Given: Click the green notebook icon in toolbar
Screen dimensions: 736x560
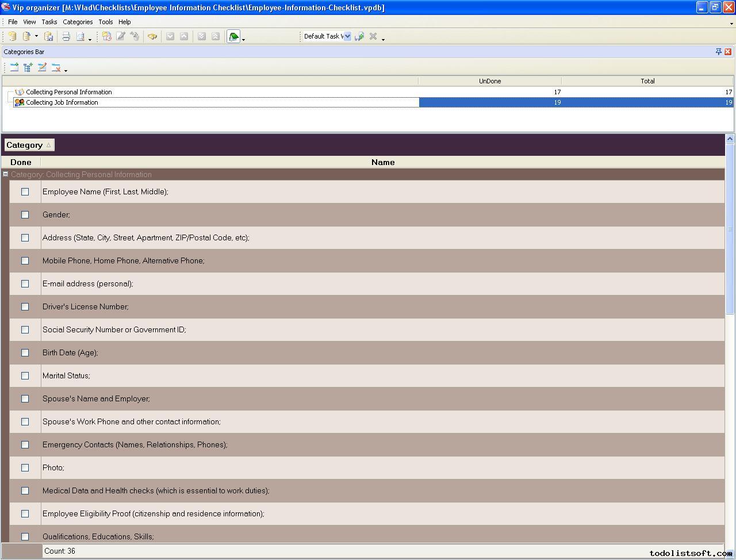Looking at the screenshot, I should click(x=233, y=36).
